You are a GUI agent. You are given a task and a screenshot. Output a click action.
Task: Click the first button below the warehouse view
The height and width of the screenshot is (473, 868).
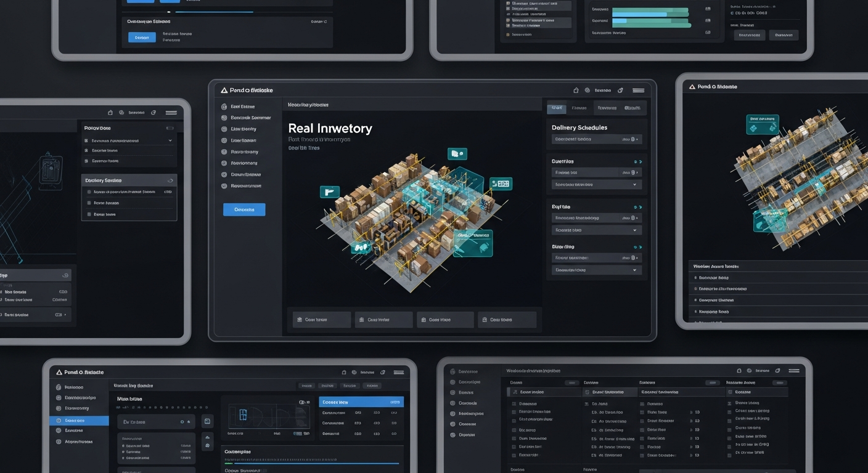coord(322,320)
